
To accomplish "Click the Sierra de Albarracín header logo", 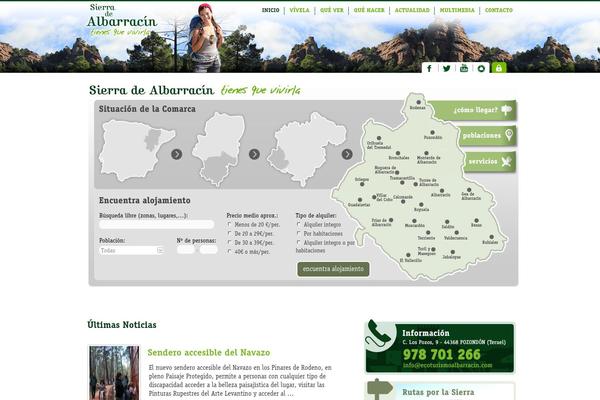I will 122,20.
